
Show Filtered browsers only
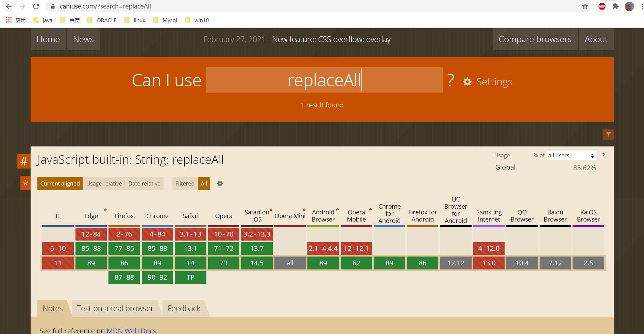(185, 183)
